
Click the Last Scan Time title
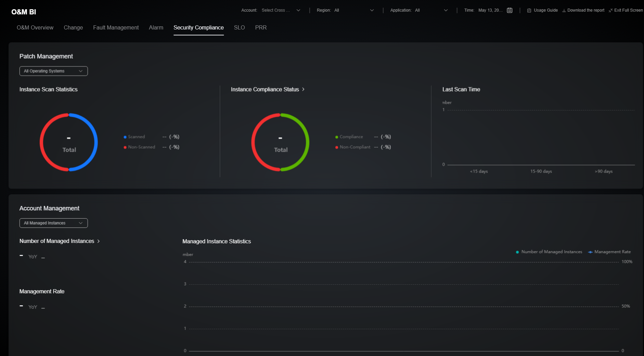pos(461,89)
